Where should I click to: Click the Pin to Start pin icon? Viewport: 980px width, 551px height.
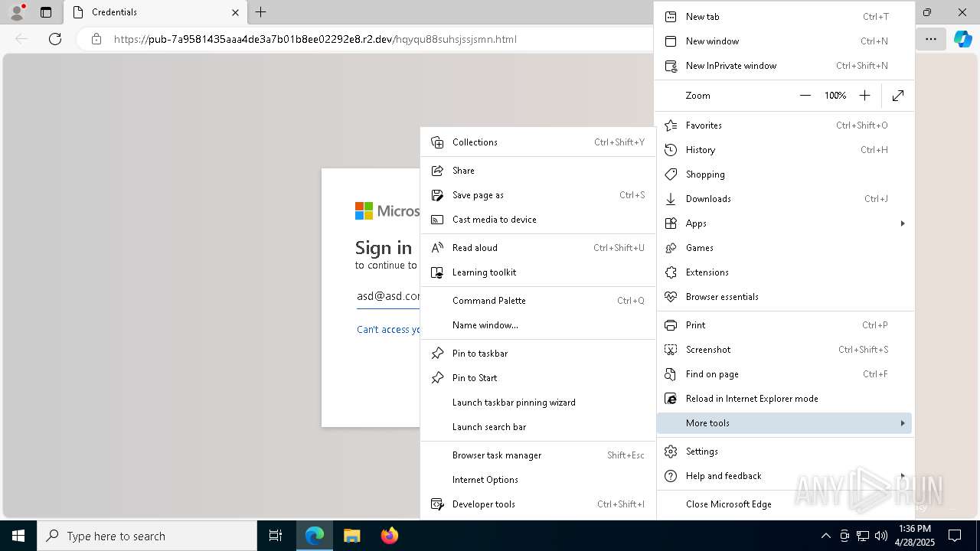(x=437, y=378)
